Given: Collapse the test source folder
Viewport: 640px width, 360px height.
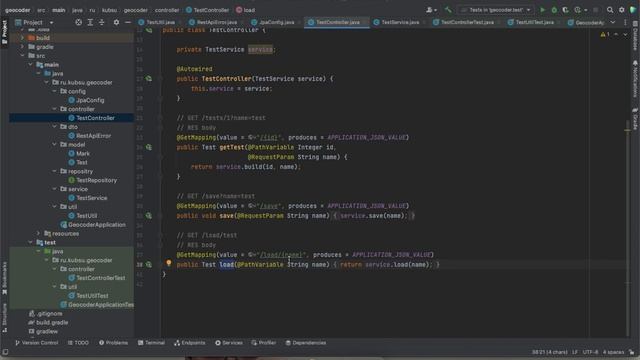Looking at the screenshot, I should pos(31,242).
